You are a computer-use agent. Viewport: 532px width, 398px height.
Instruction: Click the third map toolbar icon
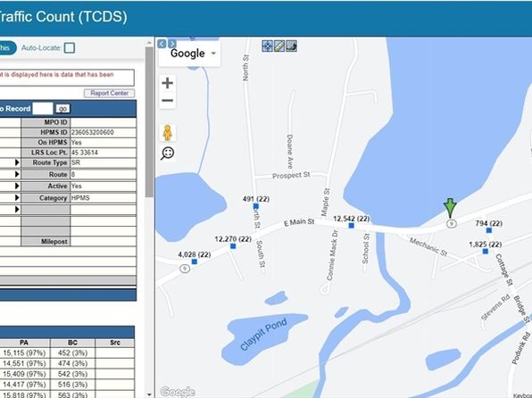pos(292,46)
